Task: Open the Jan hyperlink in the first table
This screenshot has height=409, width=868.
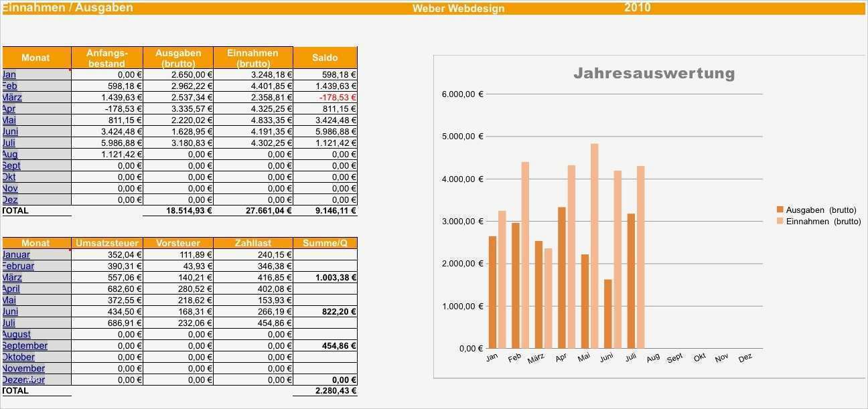Action: coord(9,74)
